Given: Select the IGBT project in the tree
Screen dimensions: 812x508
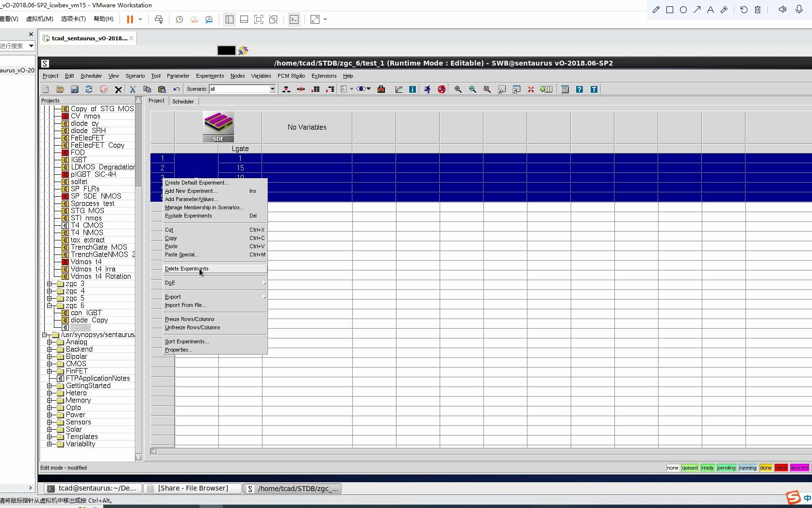Looking at the screenshot, I should (x=79, y=160).
